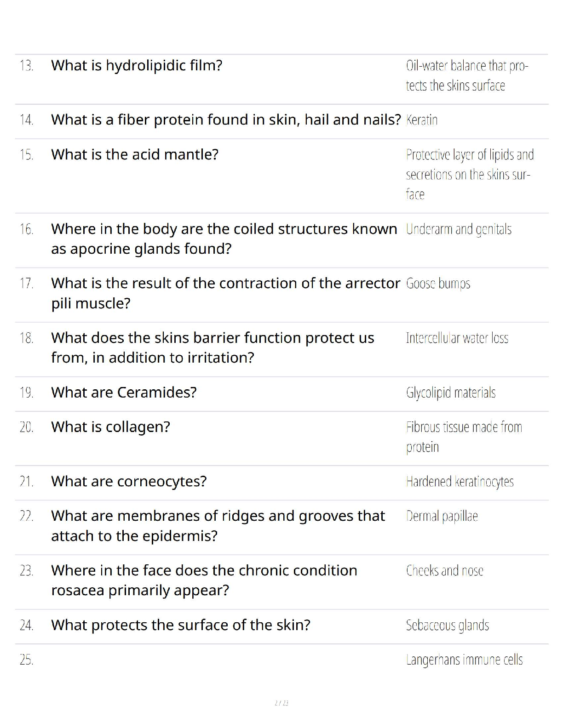Click the question "What is collagen?"
563x728 pixels.
(110, 427)
